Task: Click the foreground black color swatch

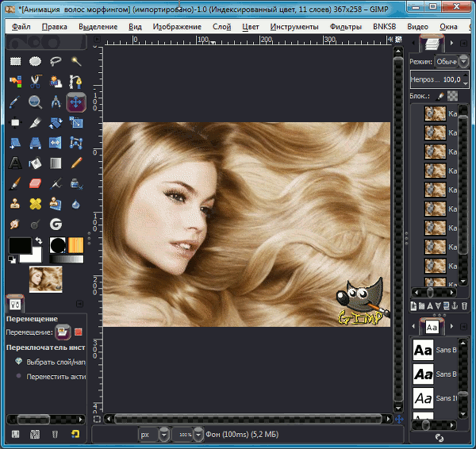Action: click(x=18, y=245)
